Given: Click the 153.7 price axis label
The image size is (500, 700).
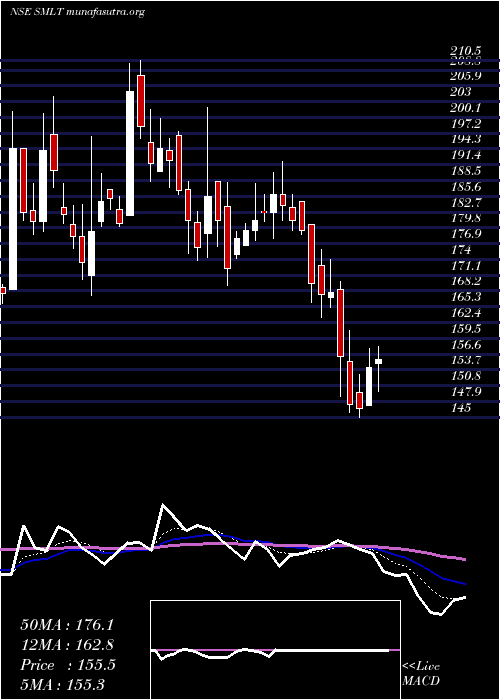Looking at the screenshot, I should pos(466,360).
